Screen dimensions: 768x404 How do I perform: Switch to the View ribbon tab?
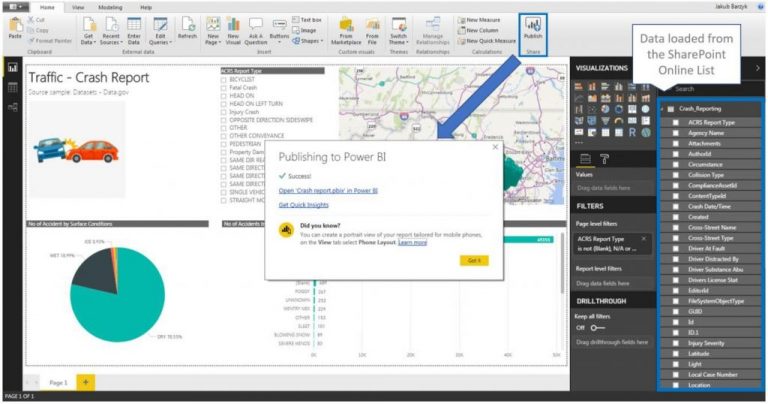(78, 7)
